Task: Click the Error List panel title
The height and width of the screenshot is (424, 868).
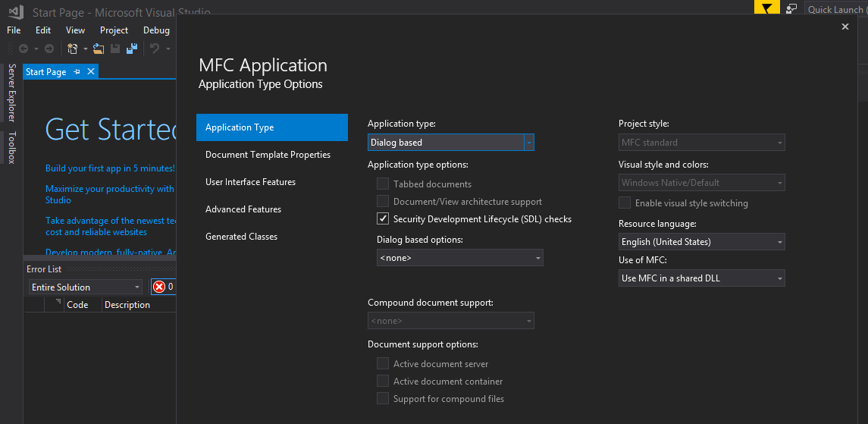Action: pyautogui.click(x=44, y=269)
